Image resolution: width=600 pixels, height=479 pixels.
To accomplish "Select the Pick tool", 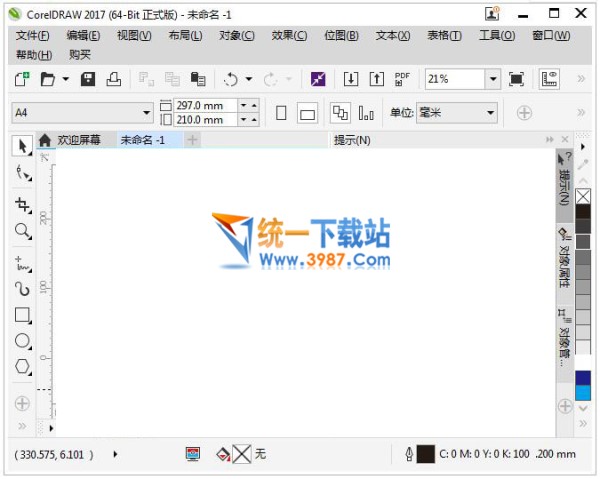I will tap(22, 146).
